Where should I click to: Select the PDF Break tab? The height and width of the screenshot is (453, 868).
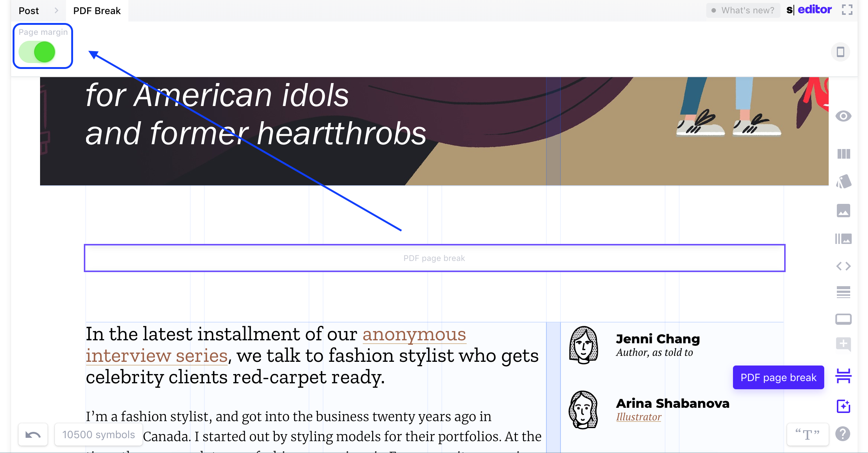click(97, 11)
